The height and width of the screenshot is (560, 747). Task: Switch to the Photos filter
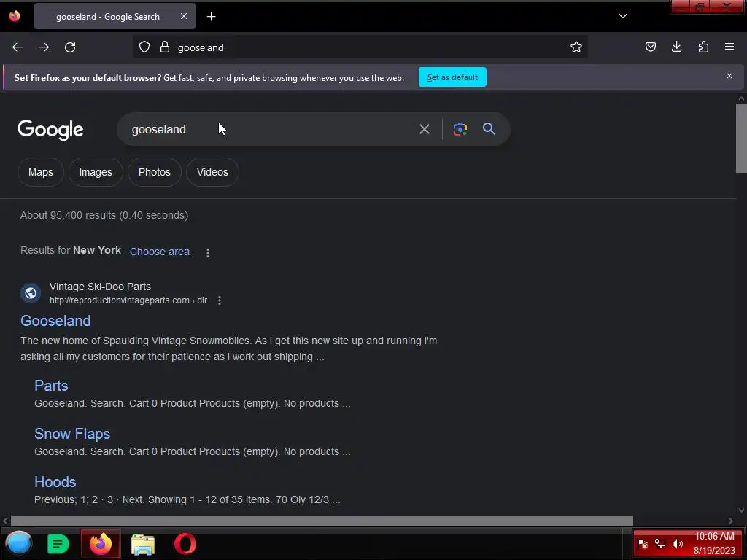pos(155,172)
